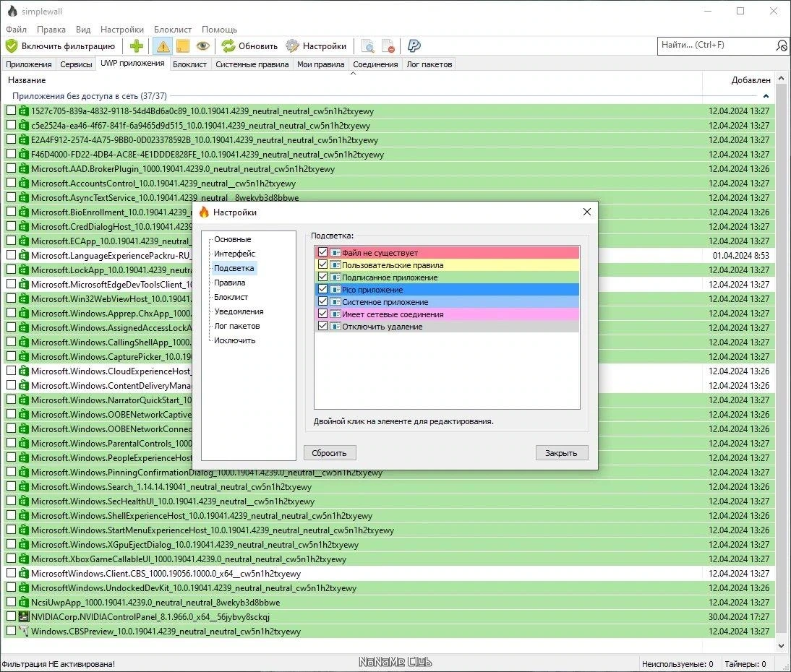Click Включить фильтрацию toolbar button
Image resolution: width=791 pixels, height=672 pixels.
point(61,46)
